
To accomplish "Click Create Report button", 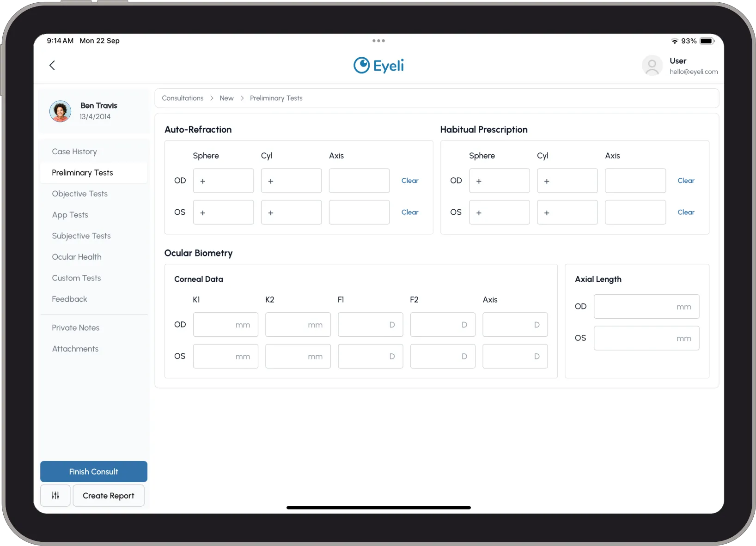I will click(109, 496).
